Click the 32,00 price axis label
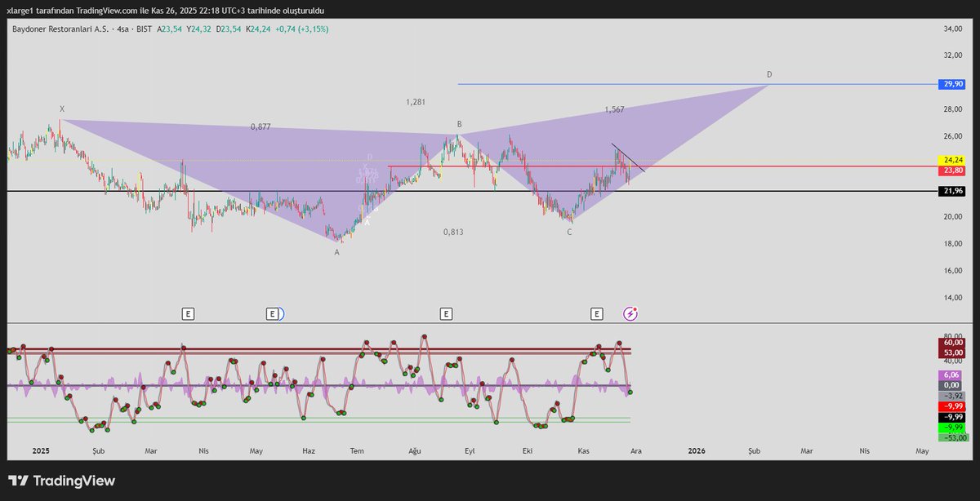This screenshot has width=980, height=501. 953,56
